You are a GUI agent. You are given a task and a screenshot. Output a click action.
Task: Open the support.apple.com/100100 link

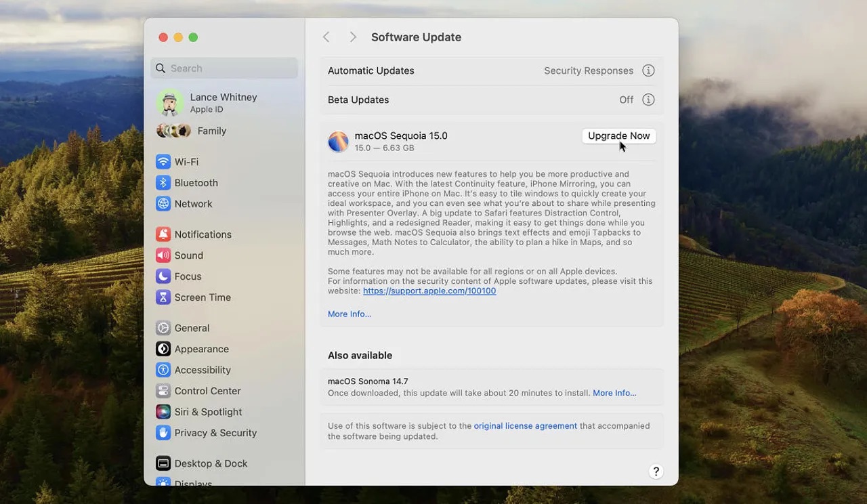click(429, 291)
